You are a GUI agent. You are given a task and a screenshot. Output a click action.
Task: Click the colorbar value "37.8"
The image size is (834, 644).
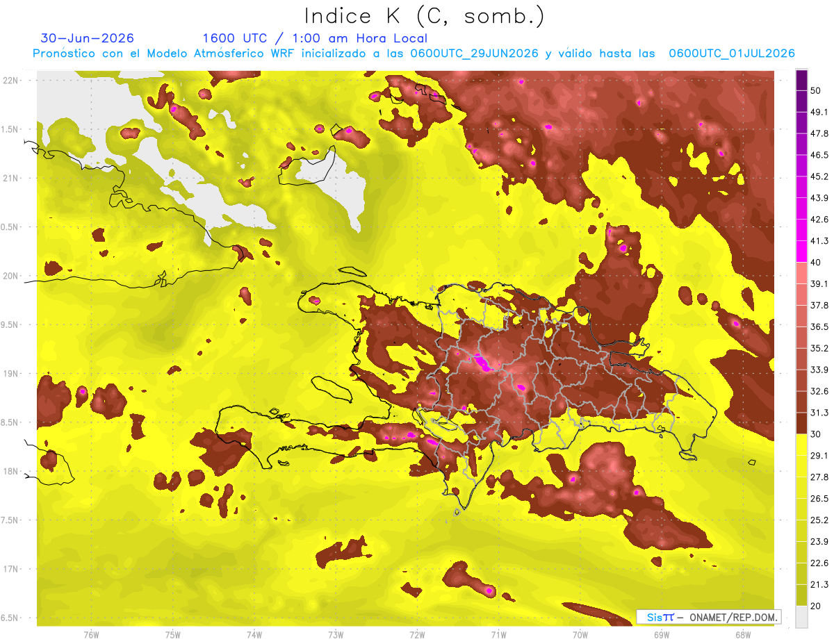coord(819,306)
